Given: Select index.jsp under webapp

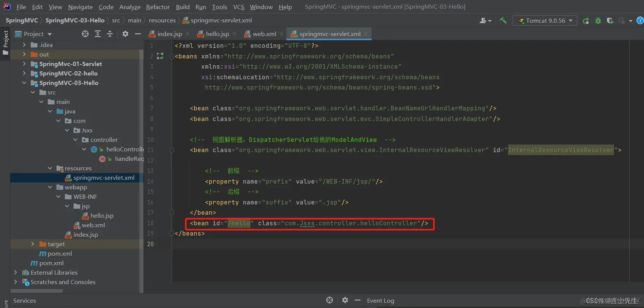Looking at the screenshot, I should pyautogui.click(x=81, y=234).
